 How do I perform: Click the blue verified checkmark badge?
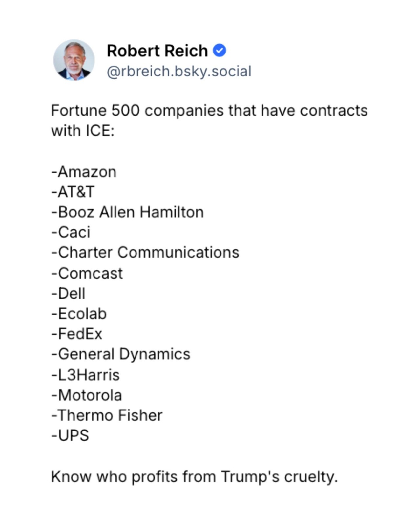point(219,51)
